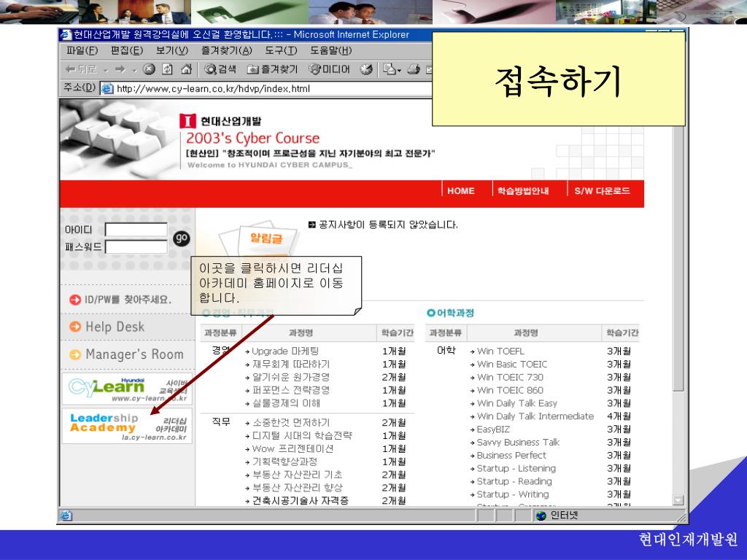Viewport: 747px width, 560px height.
Task: Click the IE Forward arrow button
Action: coord(120,69)
